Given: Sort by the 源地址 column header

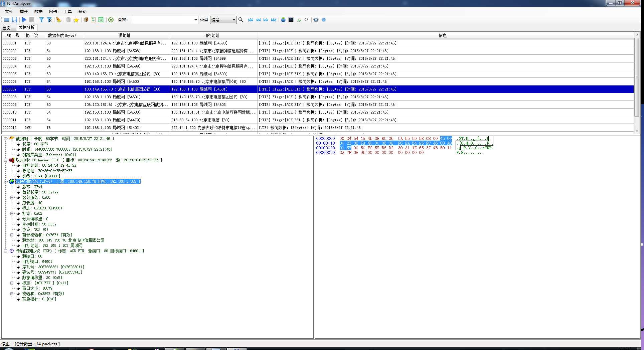Looking at the screenshot, I should [x=127, y=35].
